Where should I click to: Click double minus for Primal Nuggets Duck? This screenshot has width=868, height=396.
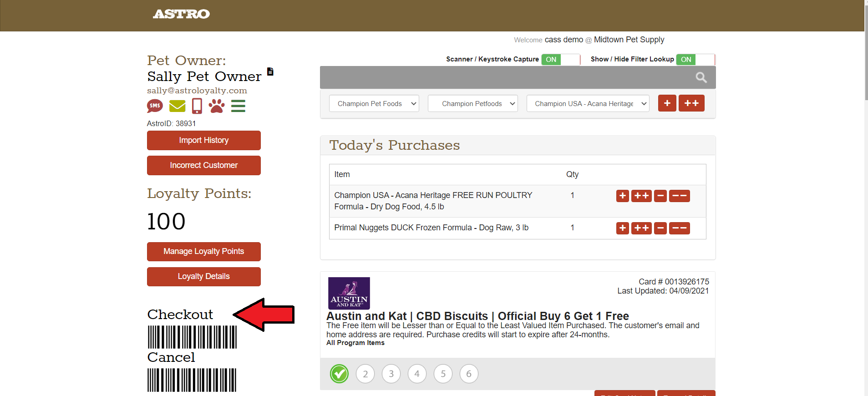(680, 228)
